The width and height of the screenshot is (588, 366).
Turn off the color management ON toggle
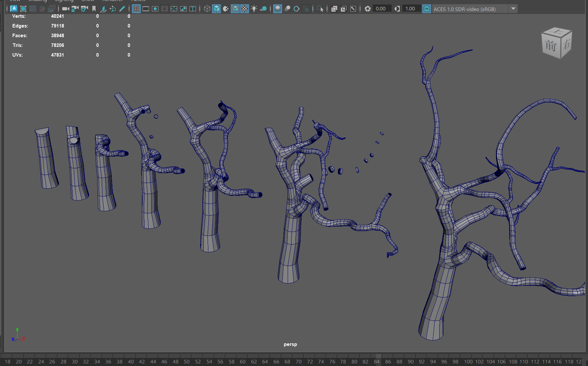(x=427, y=9)
